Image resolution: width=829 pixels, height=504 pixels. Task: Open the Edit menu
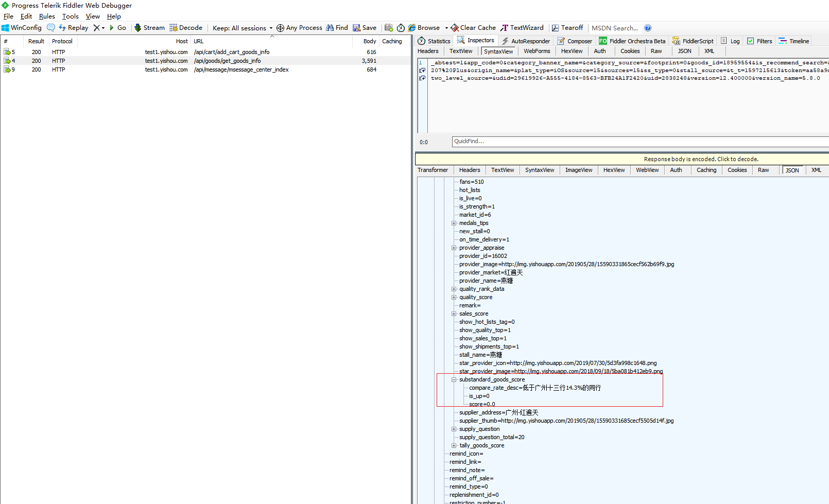click(x=26, y=16)
